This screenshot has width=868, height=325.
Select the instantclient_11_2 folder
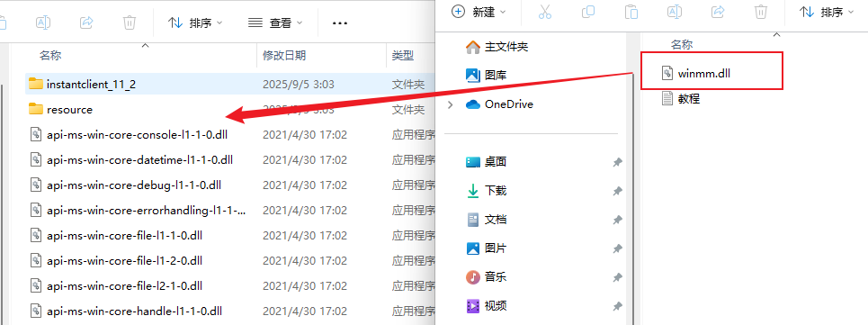(92, 84)
